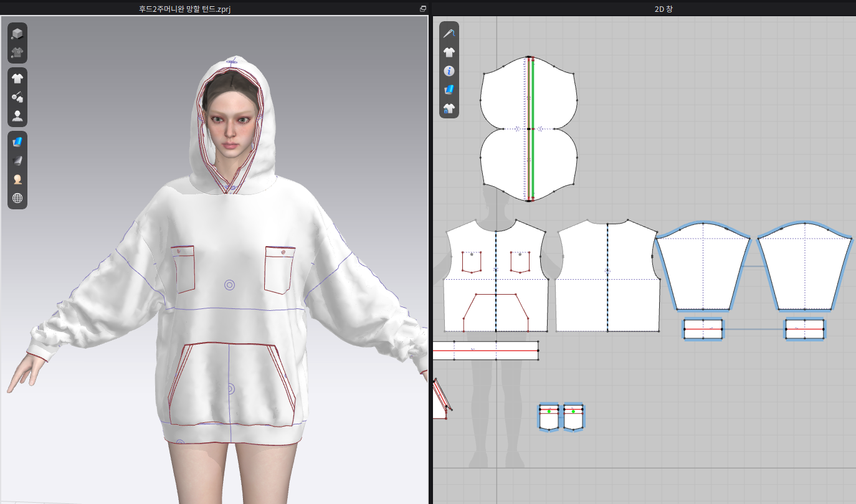Open 2D info icon with letter i
The image size is (856, 504).
(x=449, y=71)
